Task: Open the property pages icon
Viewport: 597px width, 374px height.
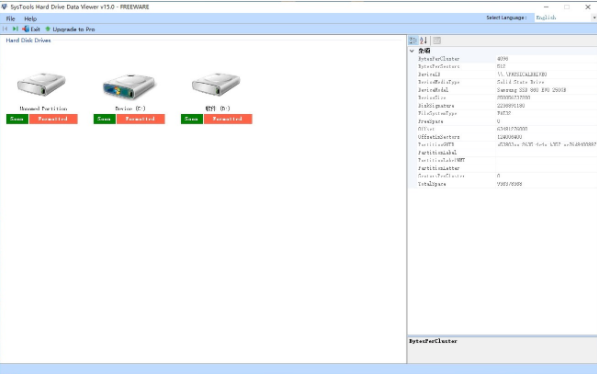Action: (x=437, y=40)
